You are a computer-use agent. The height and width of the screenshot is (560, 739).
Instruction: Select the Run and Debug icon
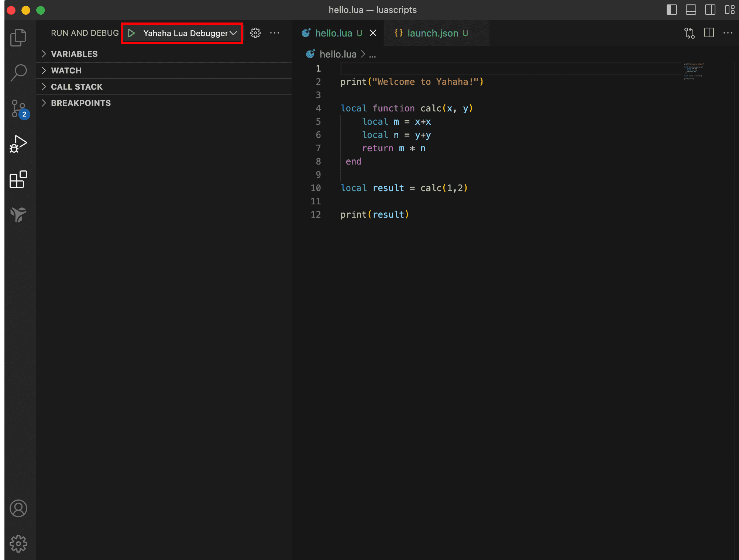pos(18,144)
